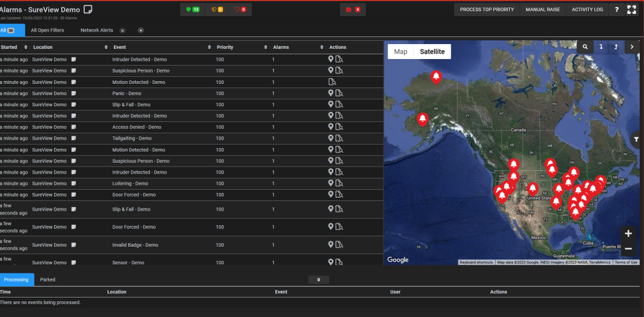Click the green shield counter showing 13
The height and width of the screenshot is (317, 644).
(x=192, y=10)
